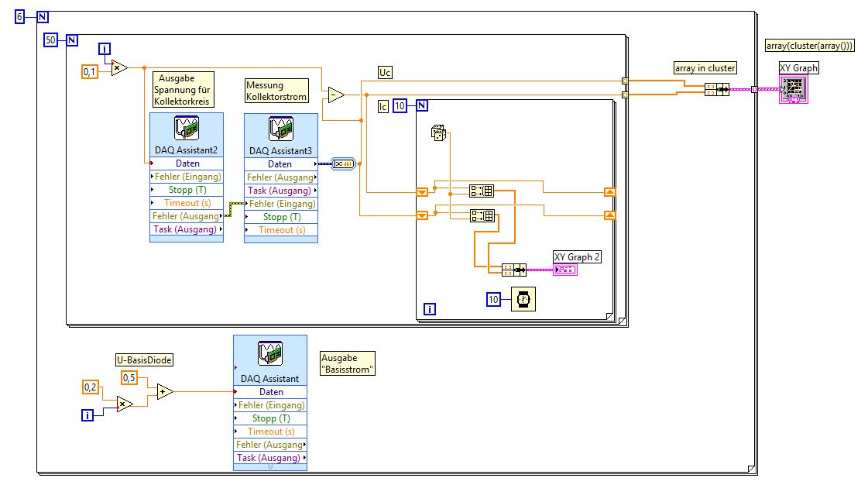Image resolution: width=868 pixels, height=485 pixels.
Task: Click Fehler (Ausgang) on the Basisstrom DAQ Assistant
Action: (x=270, y=445)
